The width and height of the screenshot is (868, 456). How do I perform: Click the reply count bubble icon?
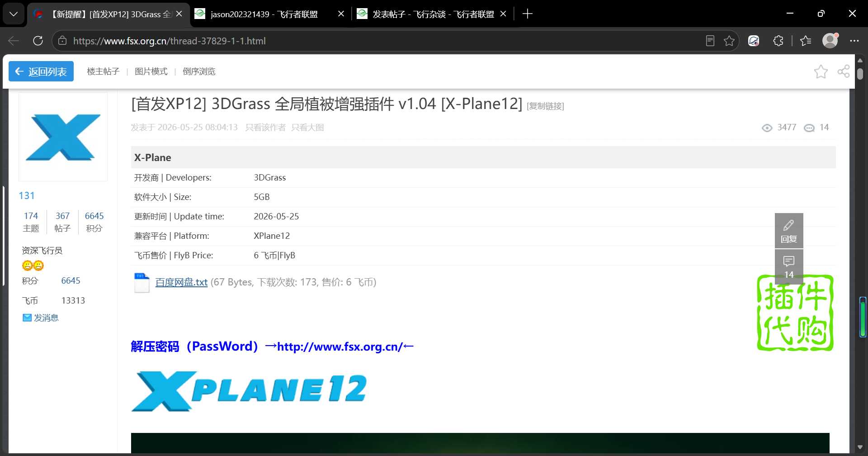click(809, 128)
